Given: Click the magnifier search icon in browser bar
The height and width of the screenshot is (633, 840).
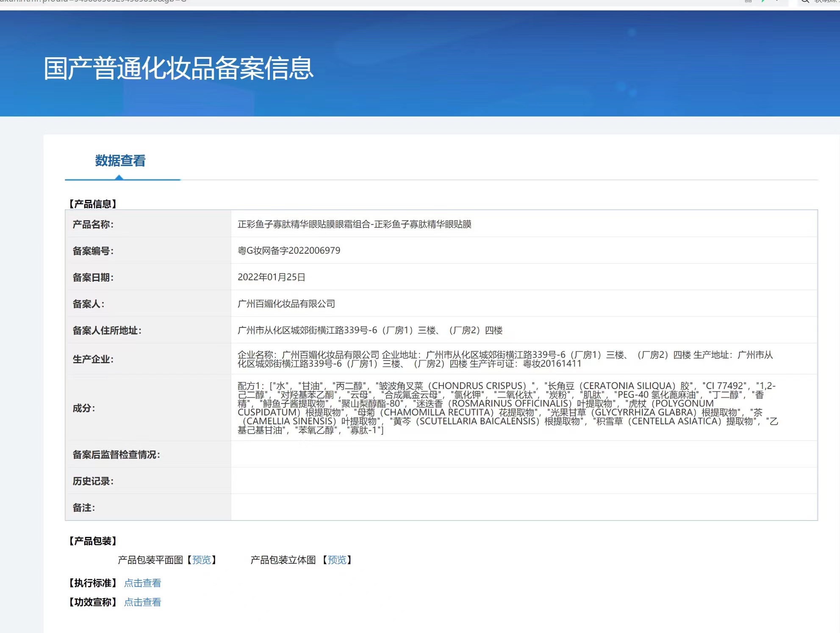Looking at the screenshot, I should click(x=805, y=1).
